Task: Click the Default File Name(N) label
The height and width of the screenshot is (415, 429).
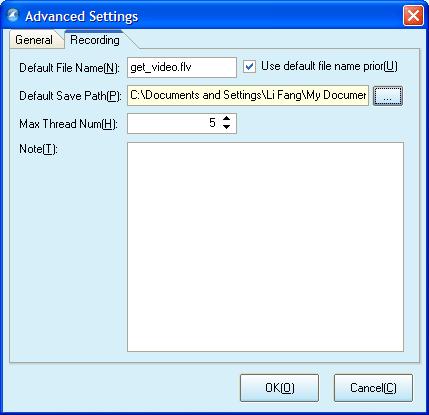Action: point(69,68)
